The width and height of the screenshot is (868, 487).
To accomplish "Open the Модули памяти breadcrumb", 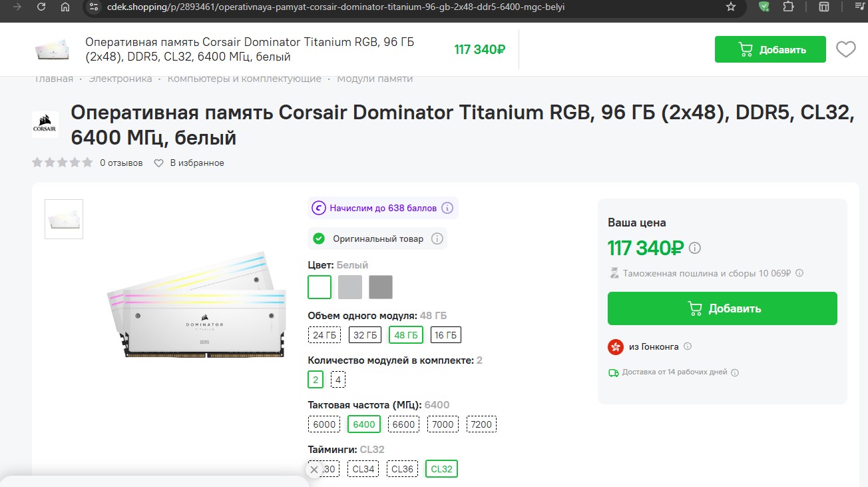I will point(375,79).
